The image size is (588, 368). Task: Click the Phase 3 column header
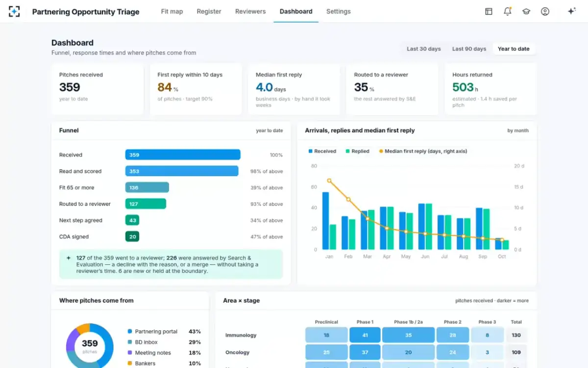coord(487,322)
